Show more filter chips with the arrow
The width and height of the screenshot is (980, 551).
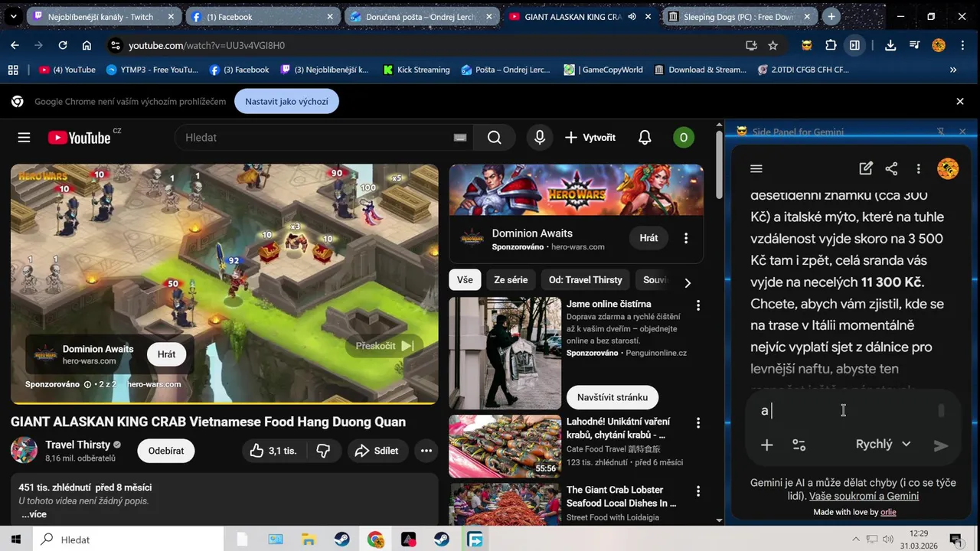pyautogui.click(x=687, y=282)
